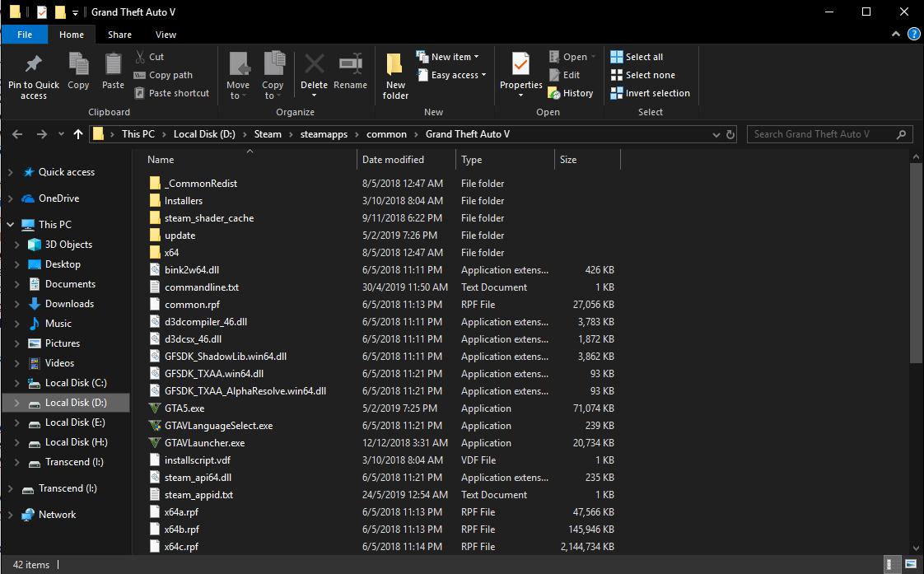Screen dimensions: 924x574
Task: Open the address bar history dropdown
Action: click(x=715, y=134)
